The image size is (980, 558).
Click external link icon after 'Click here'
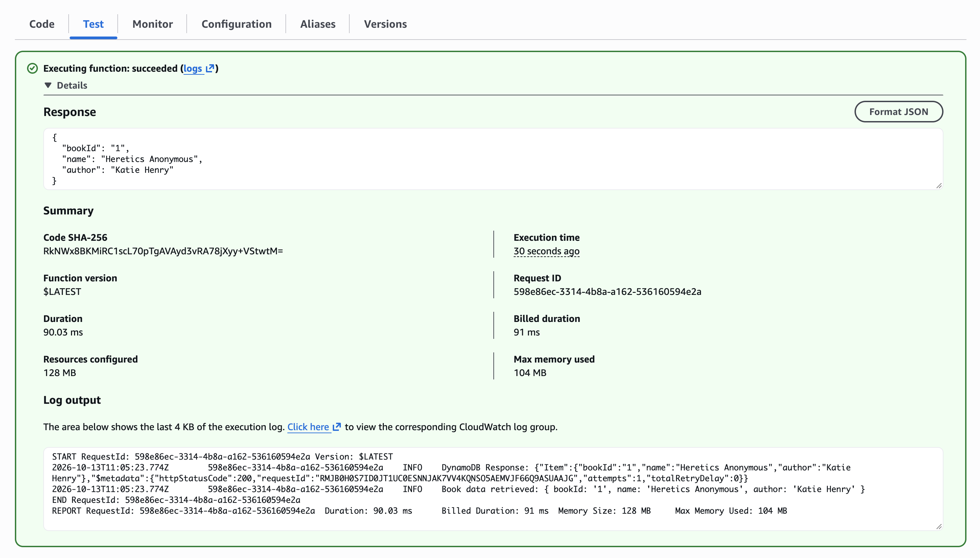[336, 426]
